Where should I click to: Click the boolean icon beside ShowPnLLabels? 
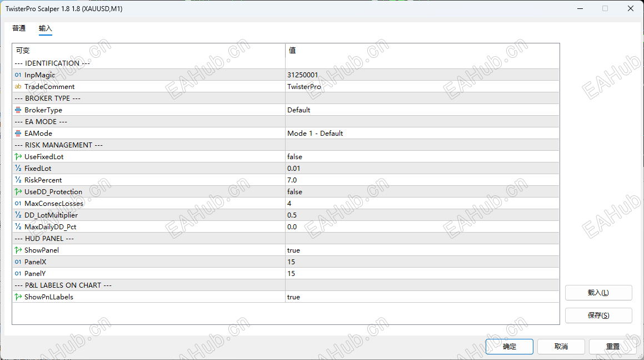18,297
